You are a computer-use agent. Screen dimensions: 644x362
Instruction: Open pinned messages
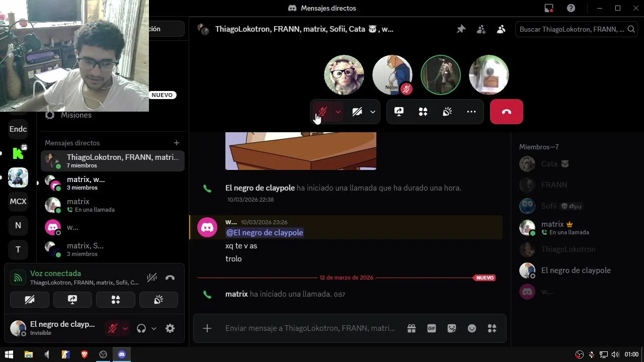[461, 29]
